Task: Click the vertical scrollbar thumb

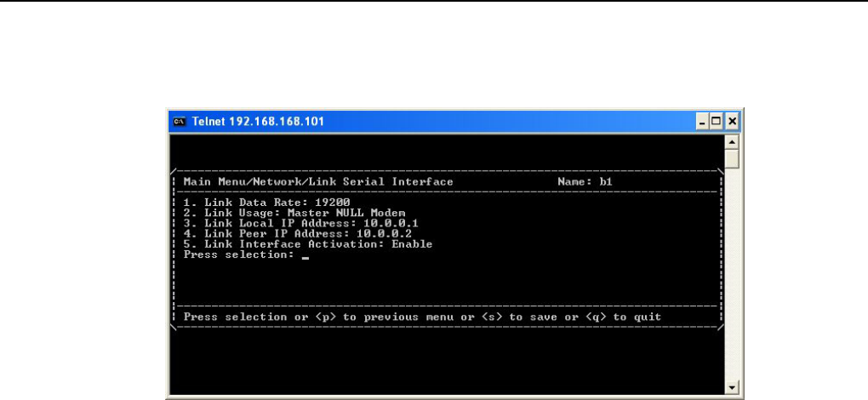Action: point(732,157)
